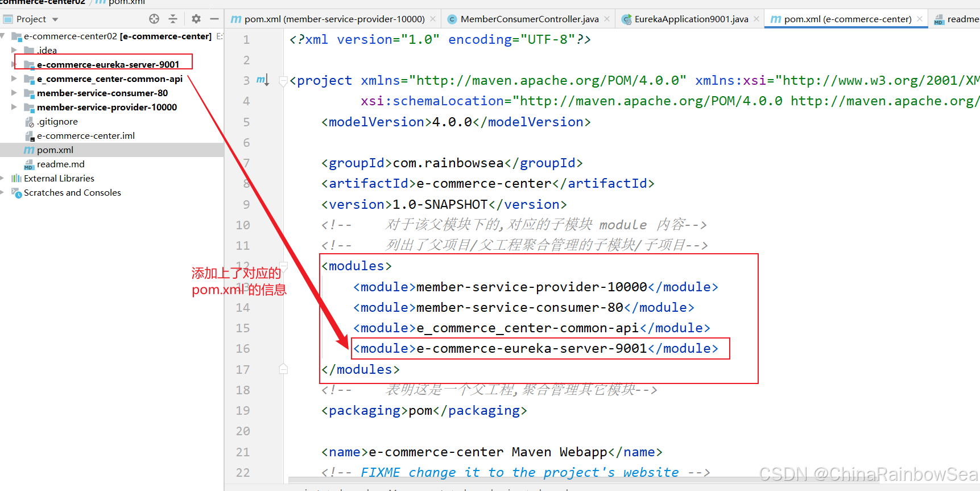Screen dimensions: 980x491
Task: Expand member-service-provider-10000 module
Action: pyautogui.click(x=14, y=107)
